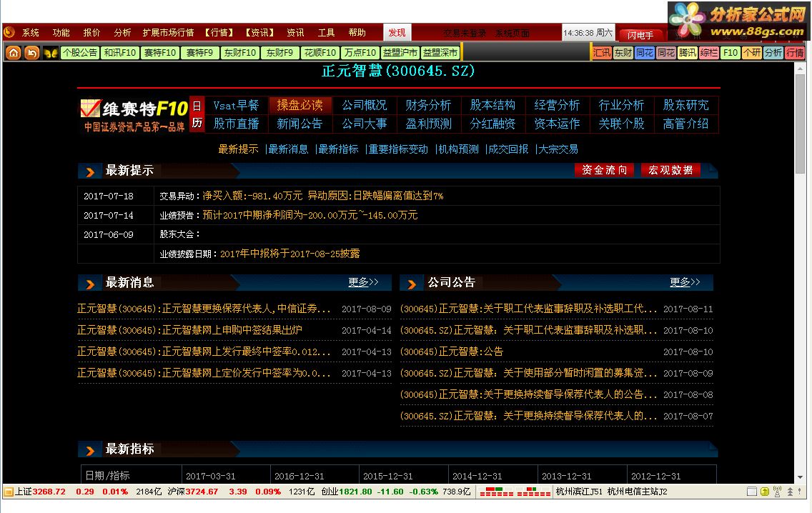Open news 正元智慧网上申购中签结果出炉
The image size is (812, 513).
189,330
